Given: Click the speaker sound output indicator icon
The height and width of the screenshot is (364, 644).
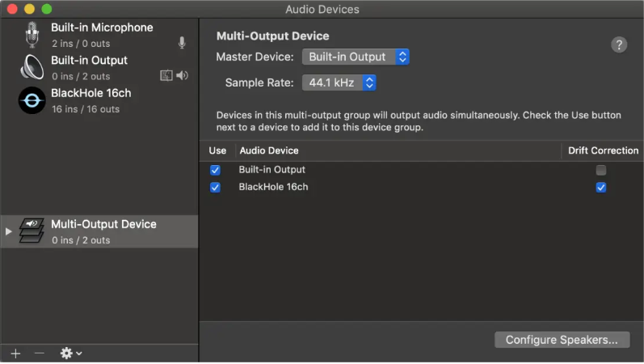Looking at the screenshot, I should click(x=182, y=75).
